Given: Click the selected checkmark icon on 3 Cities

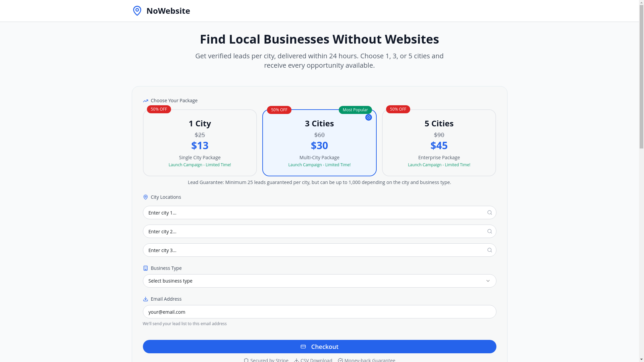Looking at the screenshot, I should click(x=369, y=117).
